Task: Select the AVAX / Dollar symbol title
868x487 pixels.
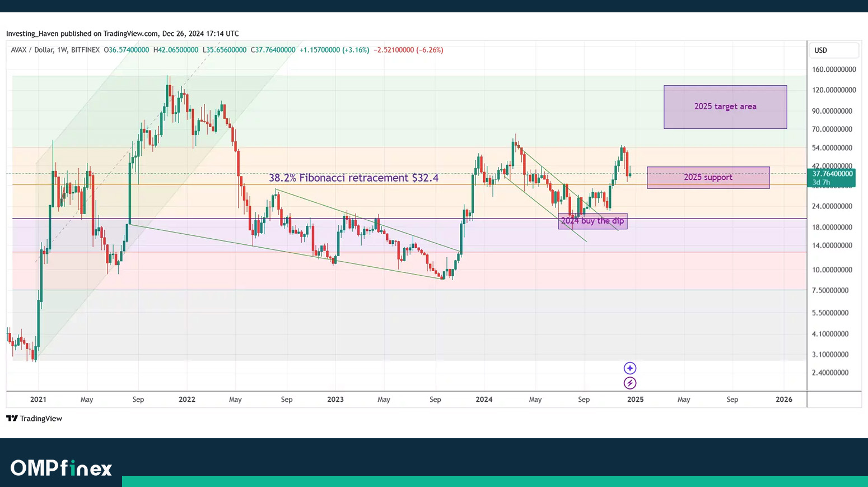Action: [x=32, y=50]
